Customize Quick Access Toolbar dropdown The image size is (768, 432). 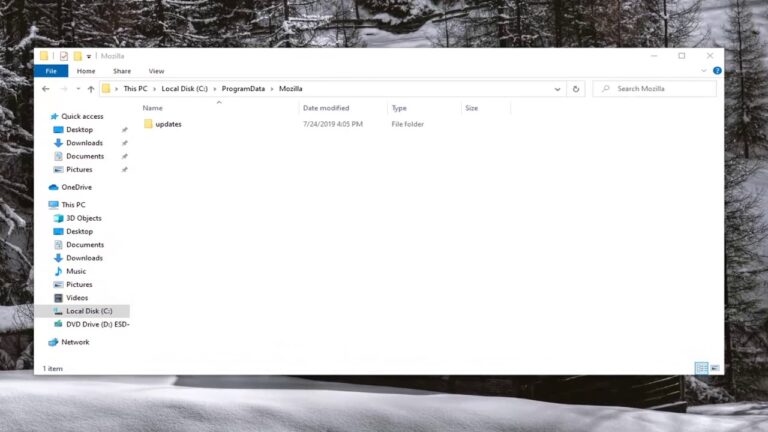tap(89, 56)
